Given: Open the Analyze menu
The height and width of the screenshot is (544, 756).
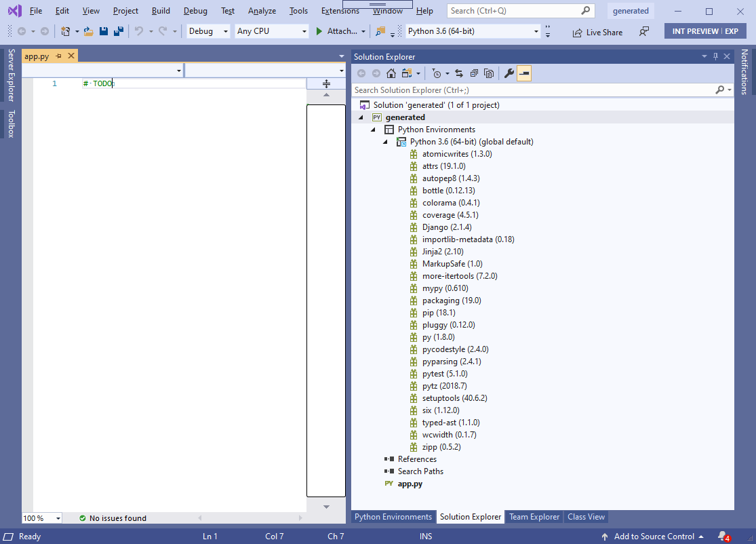Looking at the screenshot, I should pos(262,11).
